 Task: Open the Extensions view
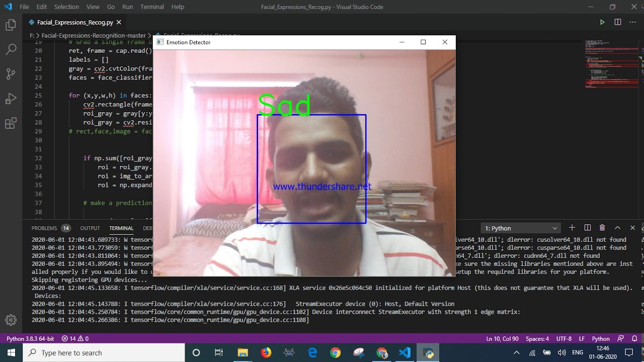click(11, 123)
